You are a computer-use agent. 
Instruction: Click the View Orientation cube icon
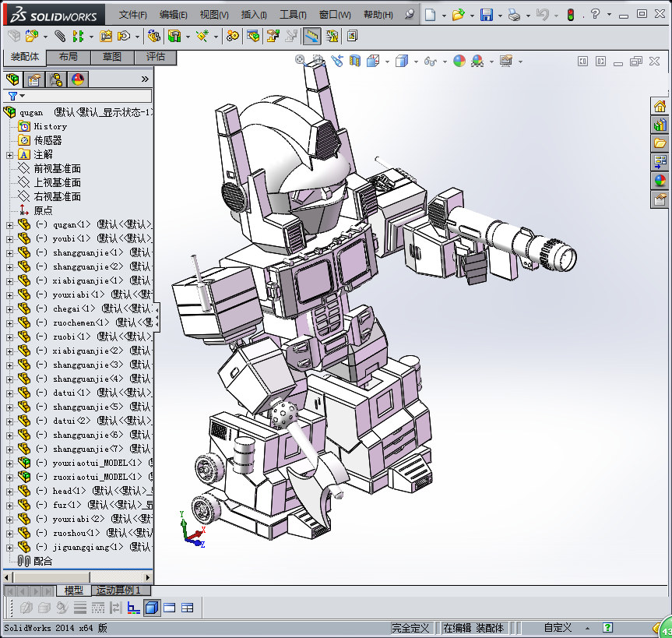tap(373, 61)
